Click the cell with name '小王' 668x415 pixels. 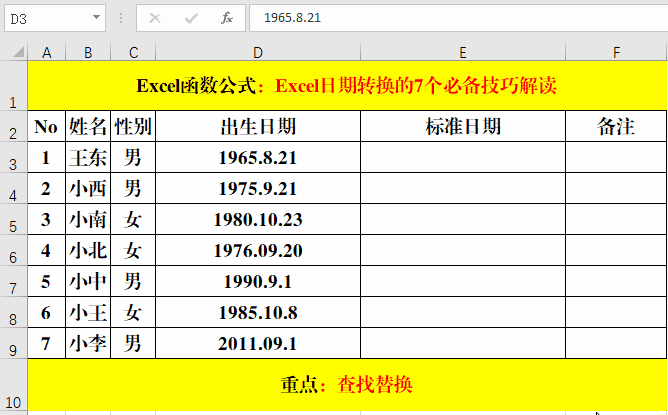pyautogui.click(x=88, y=313)
